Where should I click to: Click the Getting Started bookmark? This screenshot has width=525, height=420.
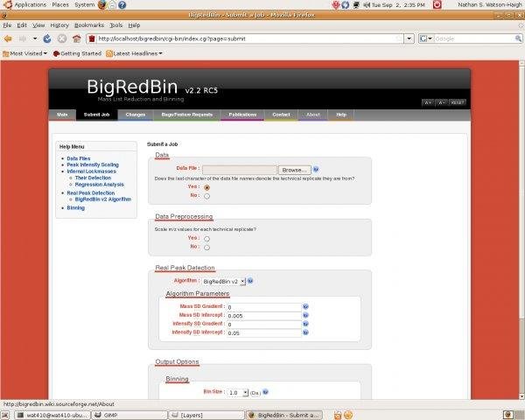pyautogui.click(x=77, y=53)
